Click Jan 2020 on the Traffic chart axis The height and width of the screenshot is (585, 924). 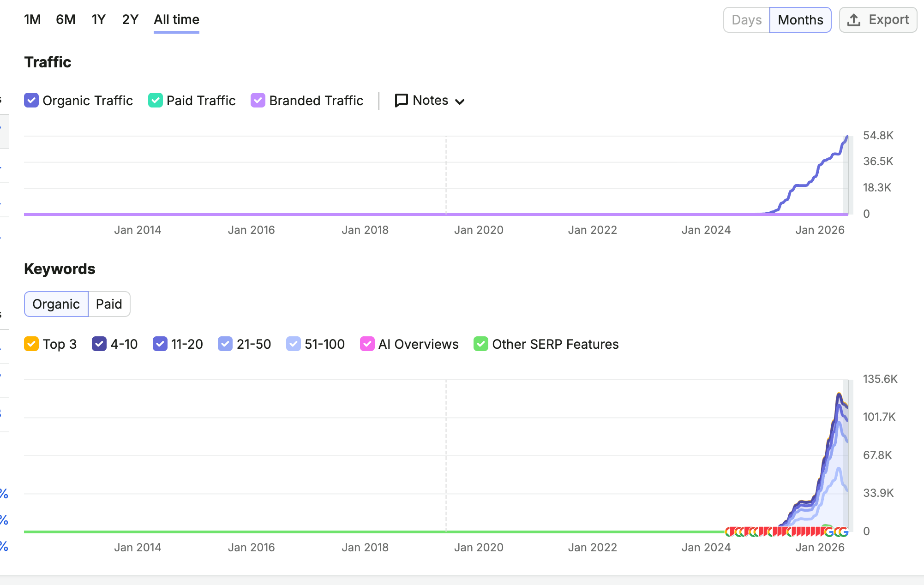pos(479,230)
